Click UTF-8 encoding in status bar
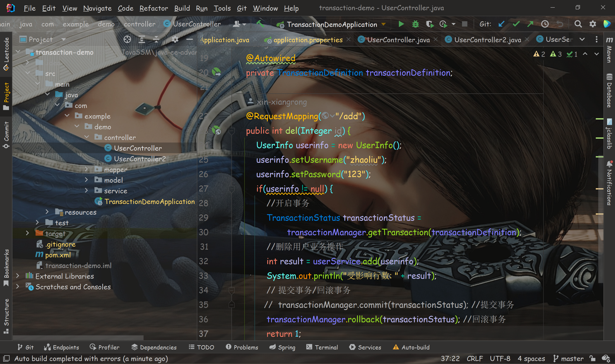Screen dimensions: 615x364 500,359
